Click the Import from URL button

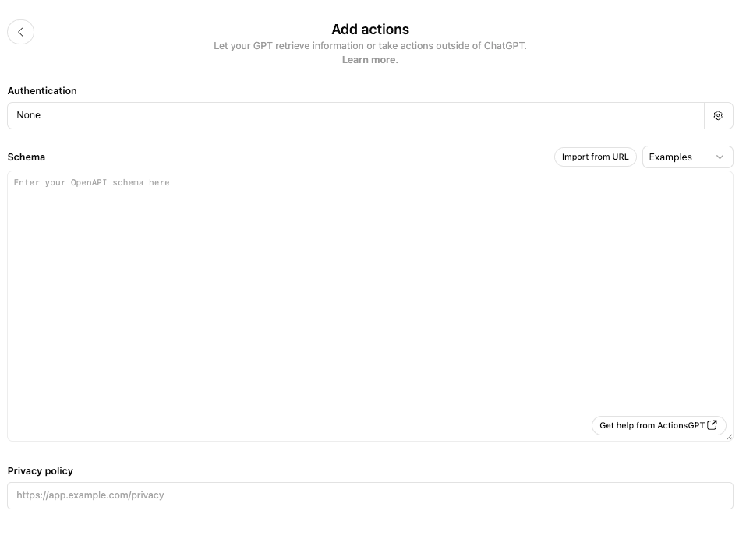coord(595,157)
